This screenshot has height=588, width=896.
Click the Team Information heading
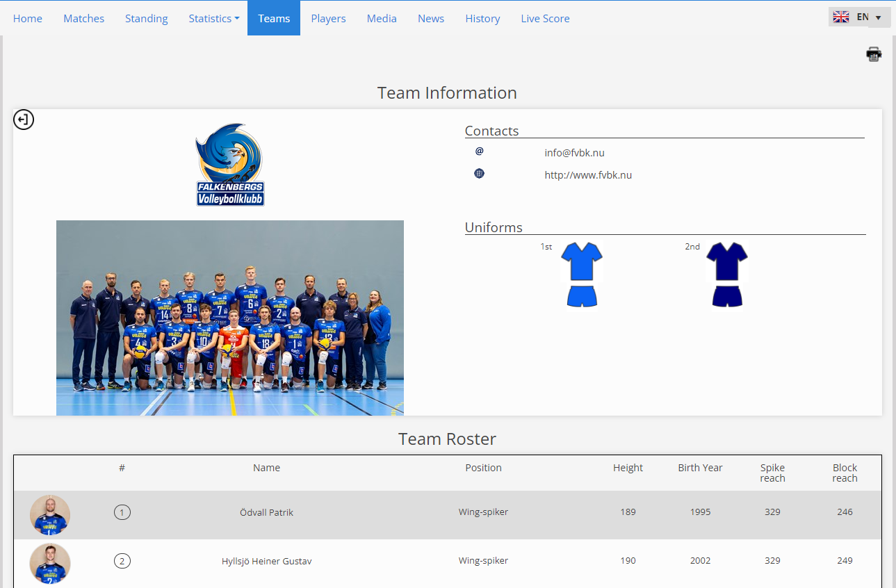[447, 93]
